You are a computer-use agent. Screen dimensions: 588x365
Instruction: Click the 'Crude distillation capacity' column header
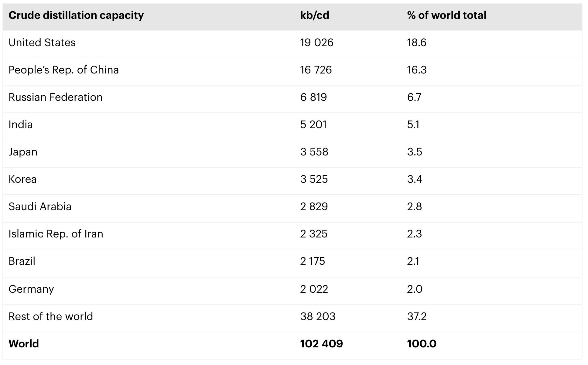click(76, 15)
